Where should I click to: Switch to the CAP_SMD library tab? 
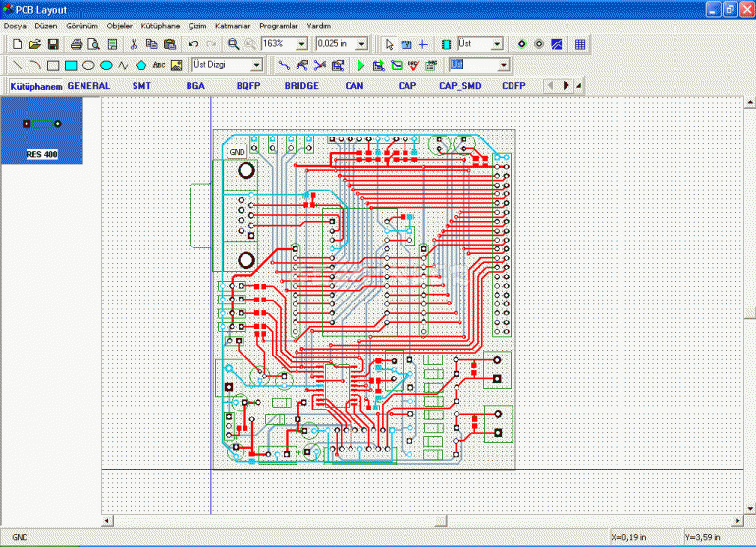click(x=460, y=86)
